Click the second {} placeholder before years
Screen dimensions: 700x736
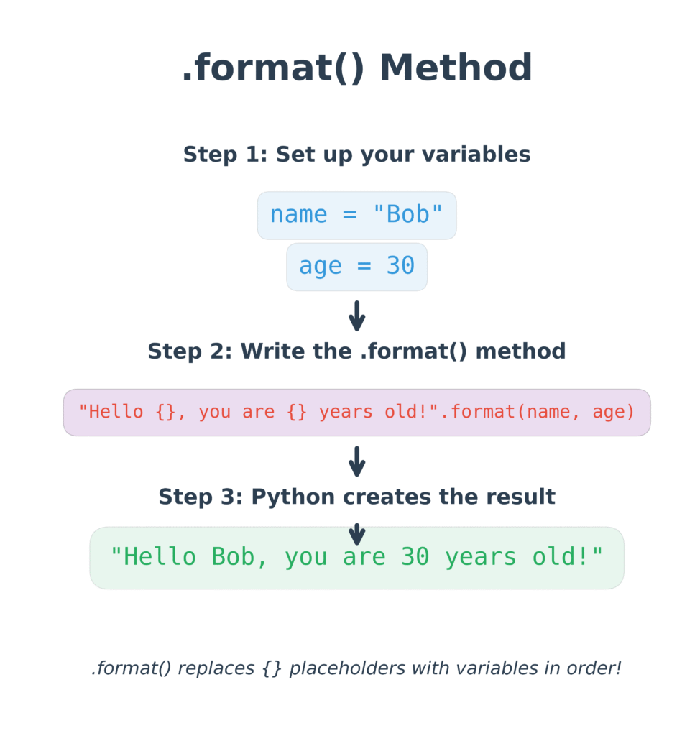click(297, 412)
